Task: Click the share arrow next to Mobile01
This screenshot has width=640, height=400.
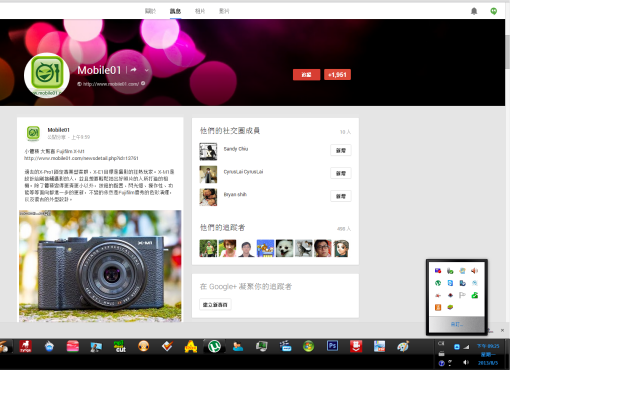Action: pos(133,70)
